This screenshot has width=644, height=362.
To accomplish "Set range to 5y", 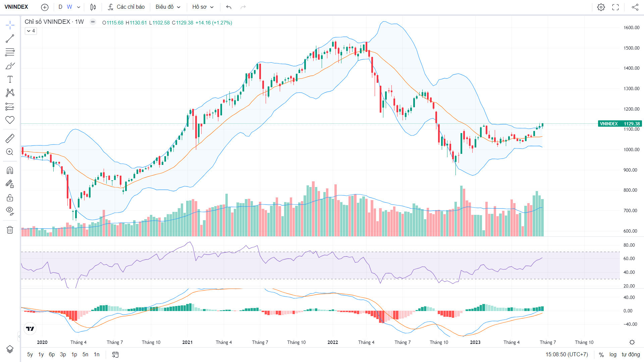I will (30, 355).
